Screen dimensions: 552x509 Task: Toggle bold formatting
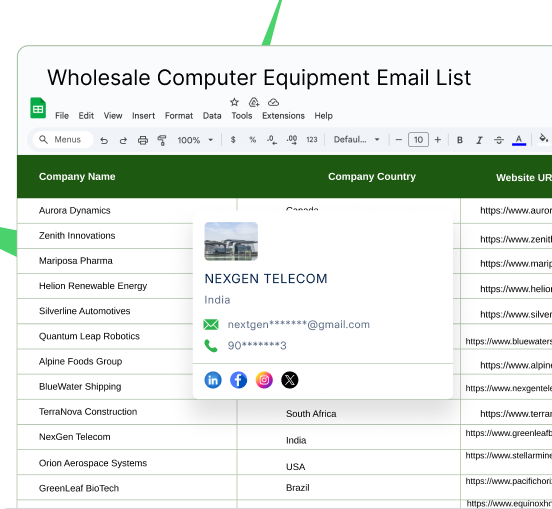460,140
